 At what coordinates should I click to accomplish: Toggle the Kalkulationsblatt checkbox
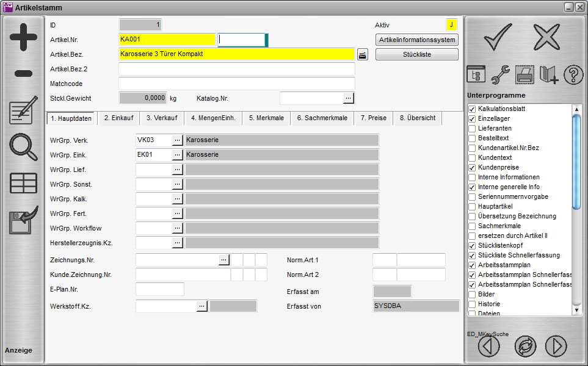click(x=472, y=109)
